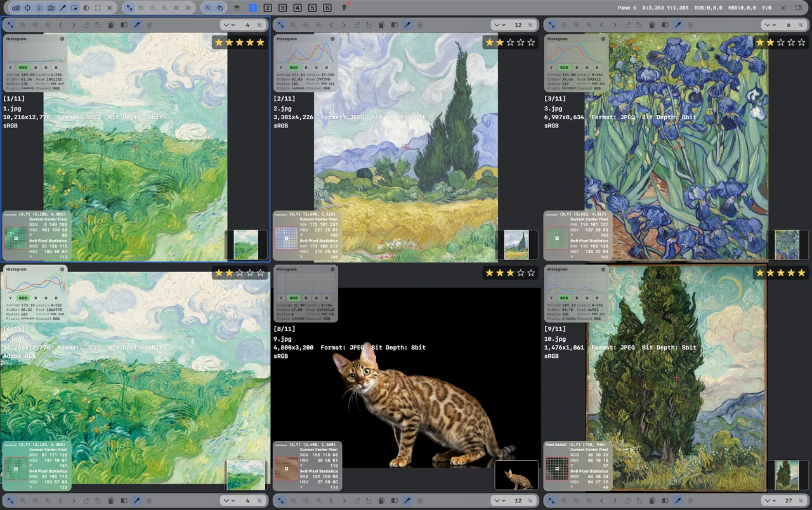This screenshot has width=812, height=510.
Task: Select layout button 6 in top toolbar
Action: [327, 8]
